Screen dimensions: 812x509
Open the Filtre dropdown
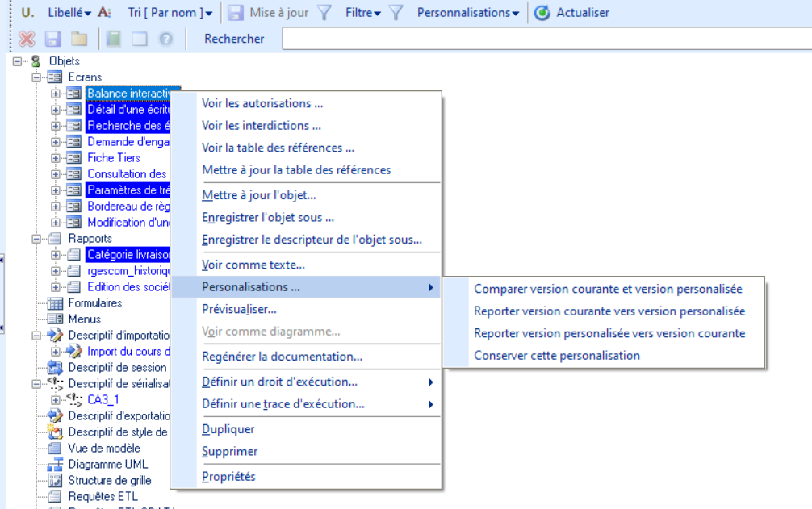coord(362,12)
